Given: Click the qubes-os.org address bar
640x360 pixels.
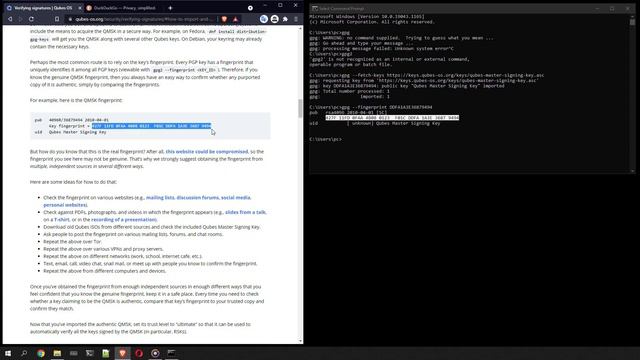Looking at the screenshot, I should pos(143,19).
